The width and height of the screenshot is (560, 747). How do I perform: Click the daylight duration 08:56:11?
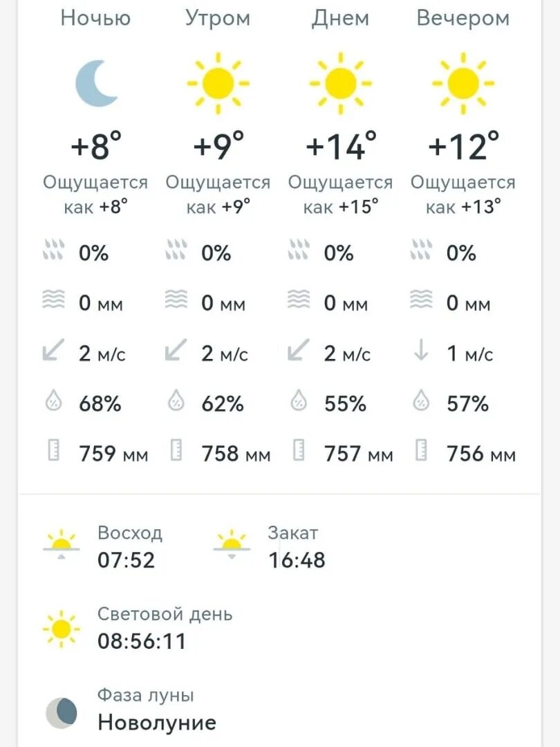pyautogui.click(x=142, y=641)
